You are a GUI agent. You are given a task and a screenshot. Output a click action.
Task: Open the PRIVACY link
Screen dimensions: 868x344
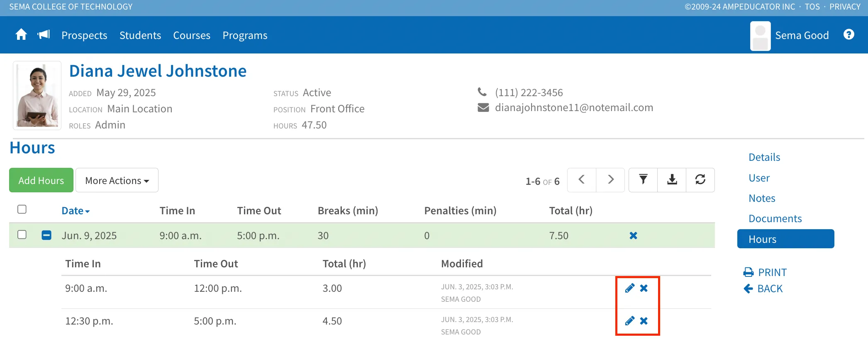[x=845, y=7]
